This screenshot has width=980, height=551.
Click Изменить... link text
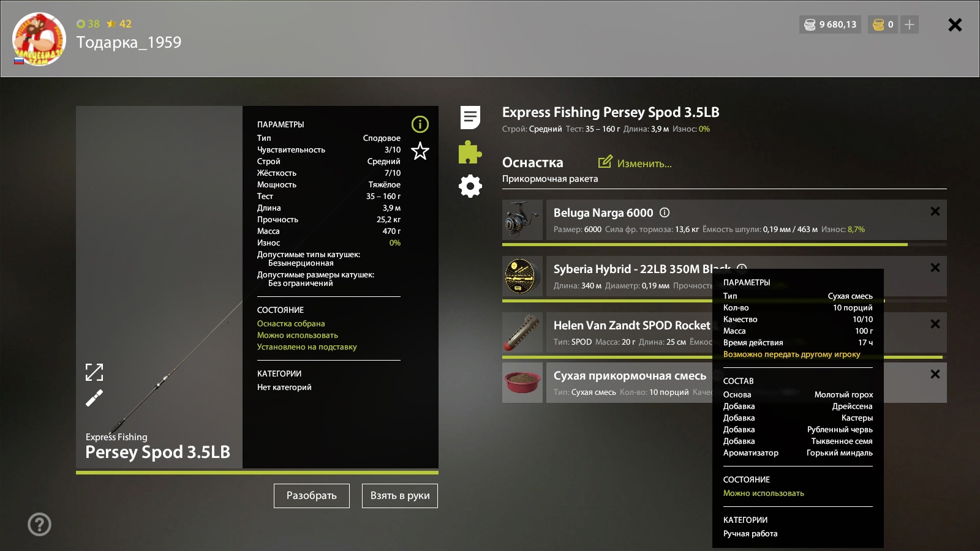pos(644,163)
